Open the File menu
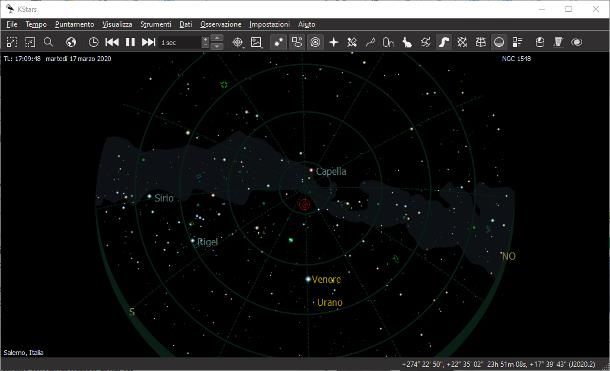 (x=12, y=24)
